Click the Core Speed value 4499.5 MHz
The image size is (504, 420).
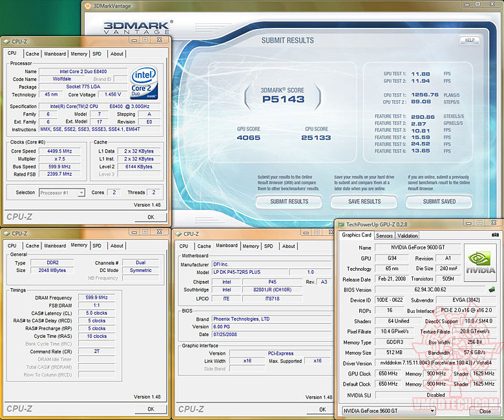(x=59, y=151)
